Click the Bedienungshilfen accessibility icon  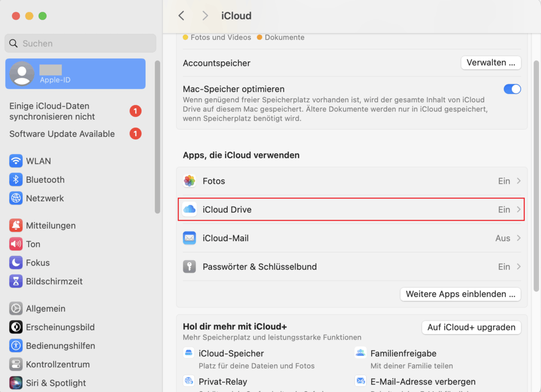coord(16,346)
